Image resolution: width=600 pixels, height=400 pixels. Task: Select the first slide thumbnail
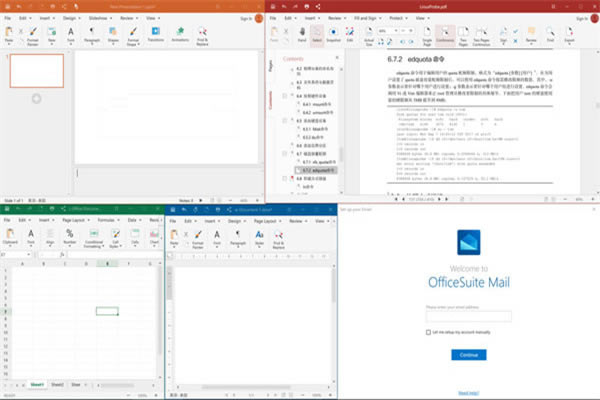click(x=37, y=69)
